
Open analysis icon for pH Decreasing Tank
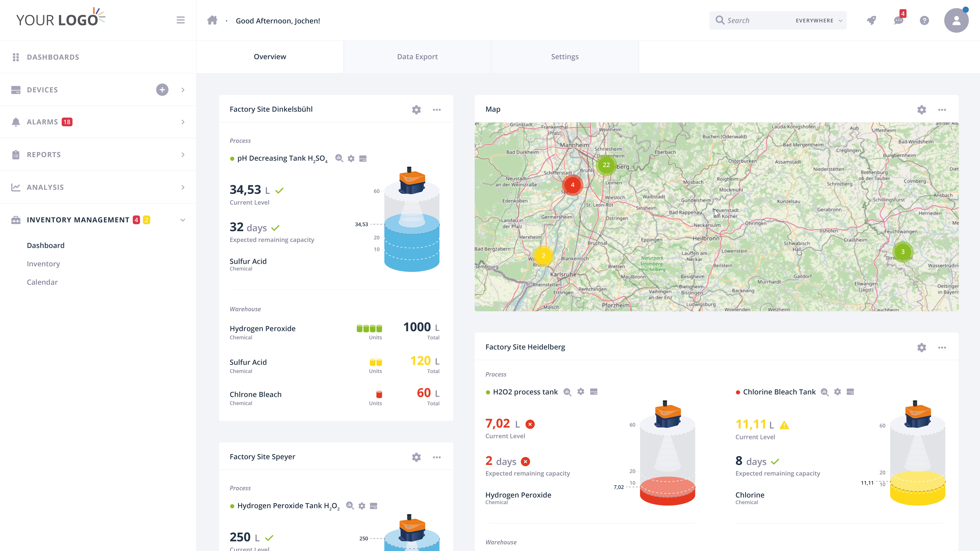[x=339, y=158]
